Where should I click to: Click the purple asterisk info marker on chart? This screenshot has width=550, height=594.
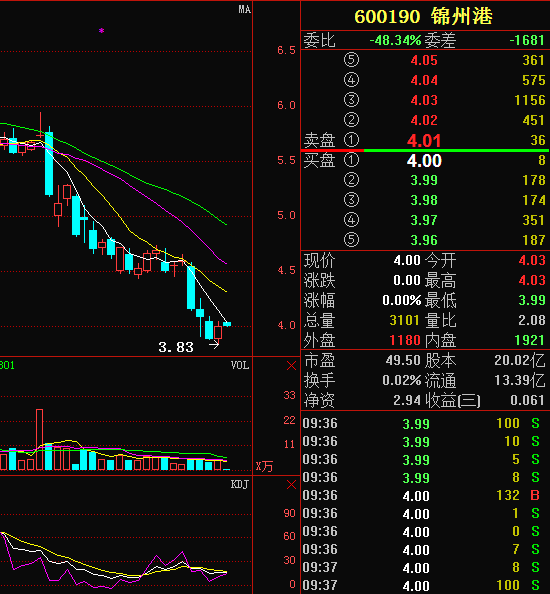coord(102,31)
